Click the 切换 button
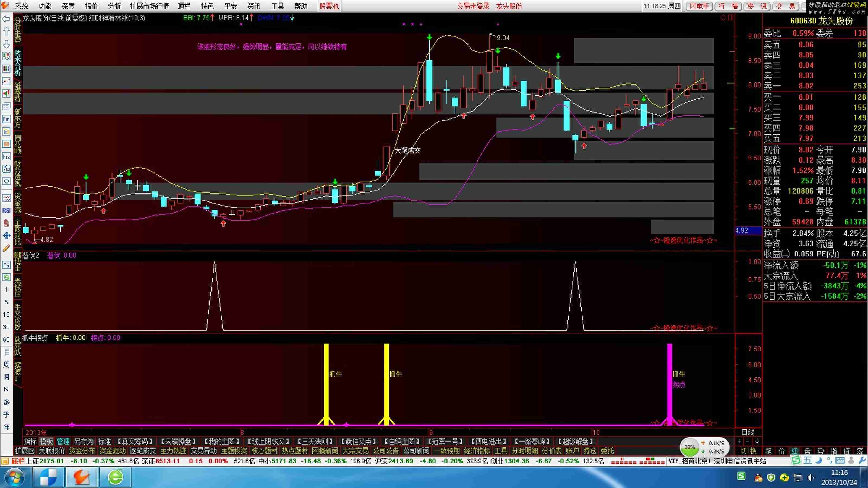Viewport: 868px width, 488px height. point(748,451)
